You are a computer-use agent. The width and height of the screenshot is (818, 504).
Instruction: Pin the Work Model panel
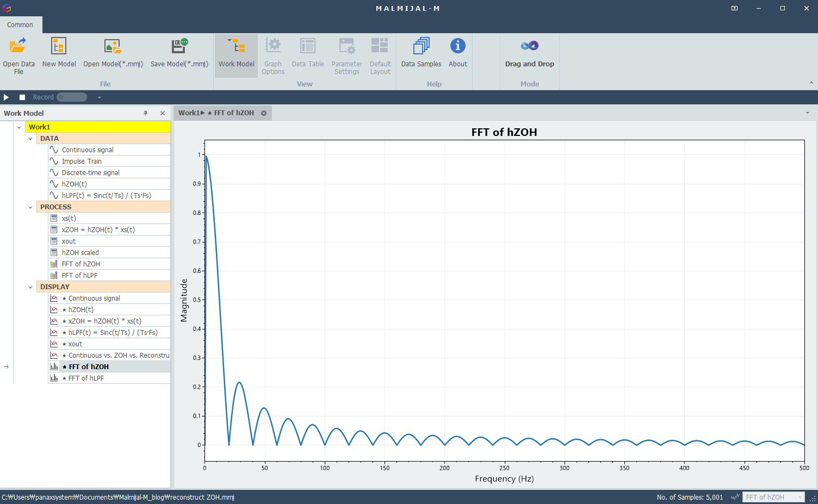pos(145,113)
